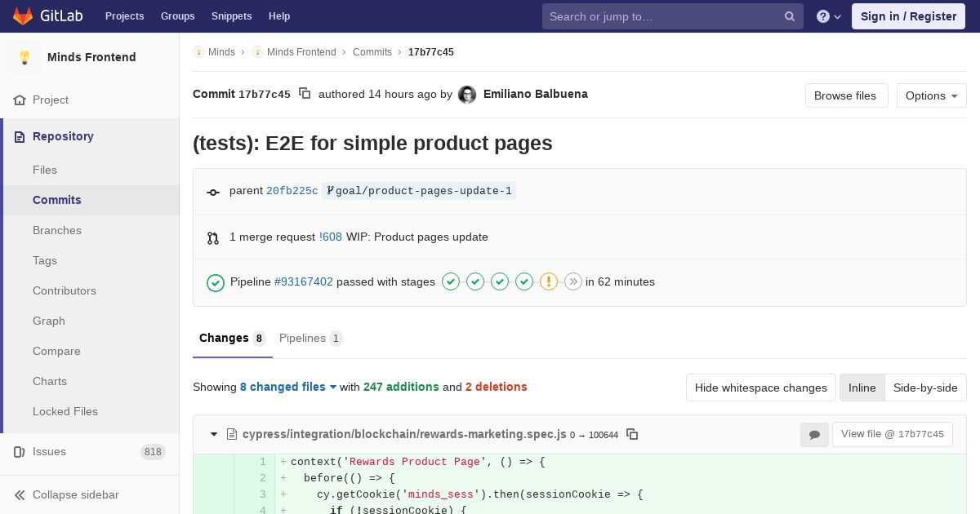980x514 pixels.
Task: Click the Collapse sidebar chevron icon
Action: tap(20, 494)
